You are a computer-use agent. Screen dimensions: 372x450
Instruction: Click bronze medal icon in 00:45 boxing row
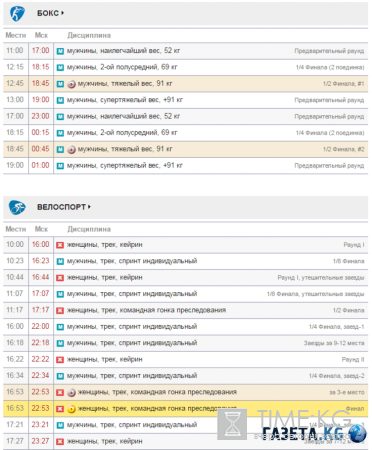click(71, 150)
